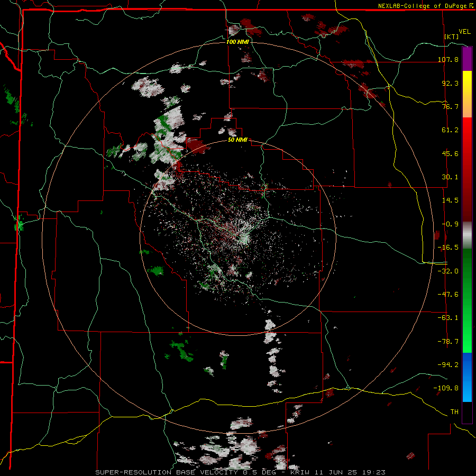Click the NEXLAB-College of DuPage title text
476x476 pixels.
click(x=422, y=6)
